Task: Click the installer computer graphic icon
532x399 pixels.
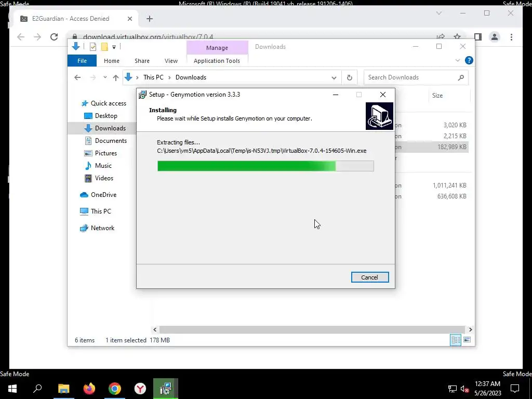Action: (x=379, y=116)
